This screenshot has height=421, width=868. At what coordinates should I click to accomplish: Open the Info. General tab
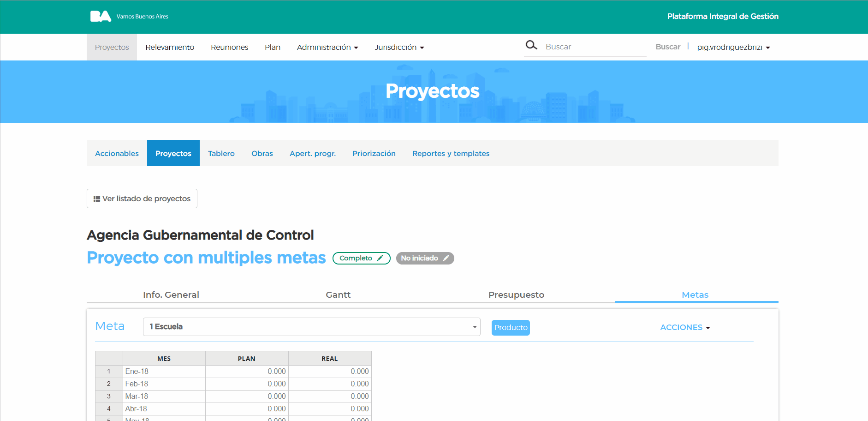(x=171, y=295)
